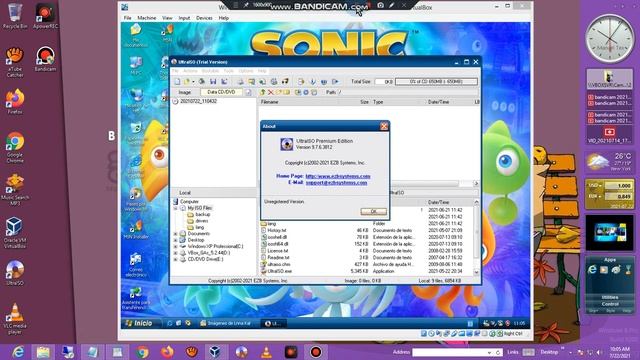Screen dimensions: 640x360
Task: Open the ApowerREC desktop icon
Action: pos(45,16)
